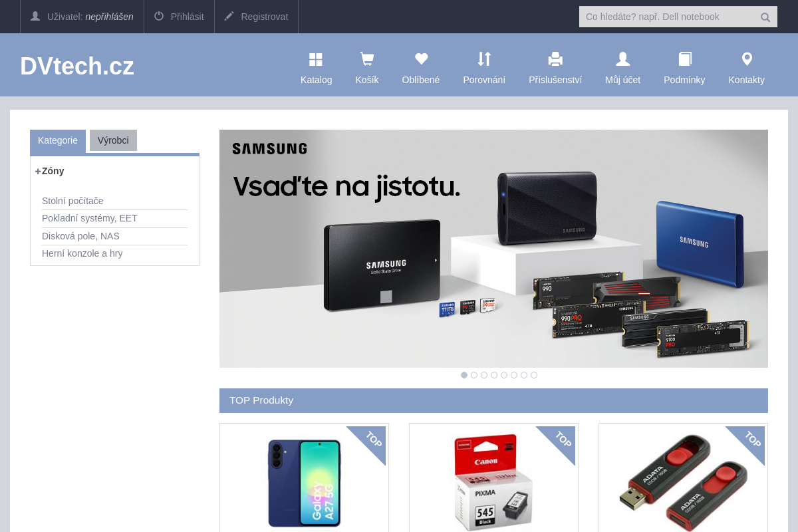The height and width of the screenshot is (532, 798).
Task: Open the Galaxy A27 5G phone product
Action: [304, 483]
